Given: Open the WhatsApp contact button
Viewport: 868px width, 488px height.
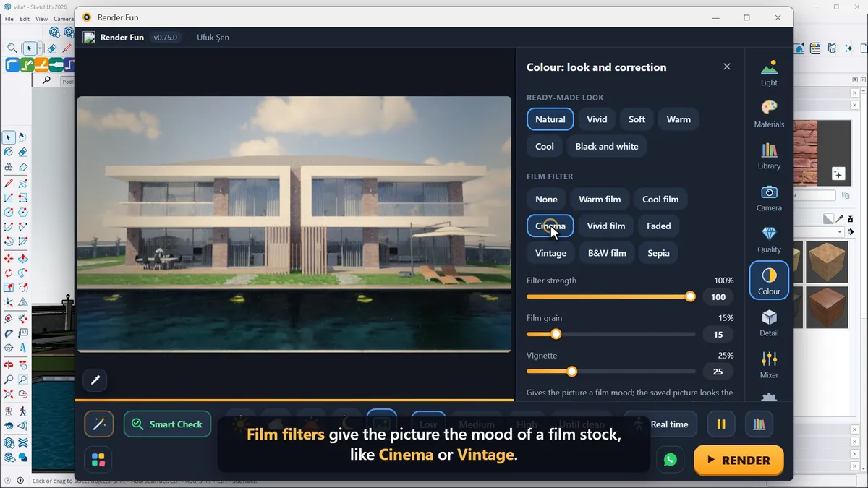Looking at the screenshot, I should 671,460.
